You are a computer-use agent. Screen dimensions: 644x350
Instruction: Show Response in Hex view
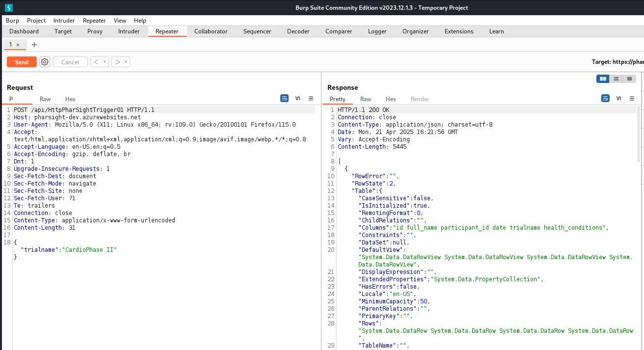[x=391, y=99]
